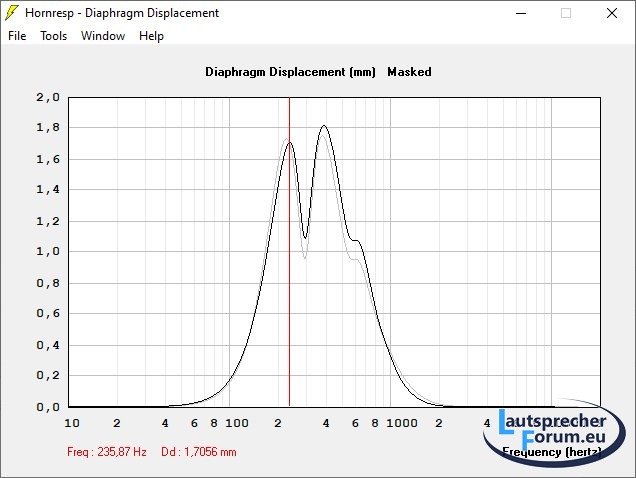Click the tallest peak of the black curve

click(324, 127)
